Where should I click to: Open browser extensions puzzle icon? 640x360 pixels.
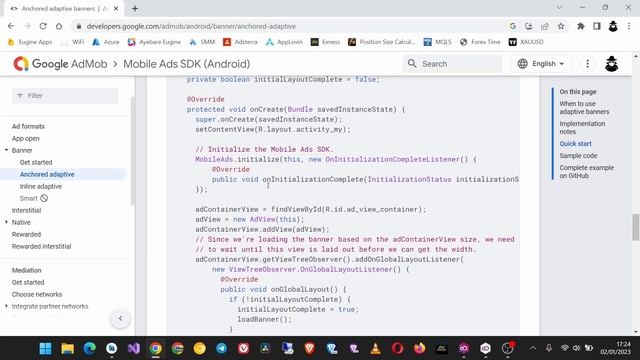coord(580,26)
